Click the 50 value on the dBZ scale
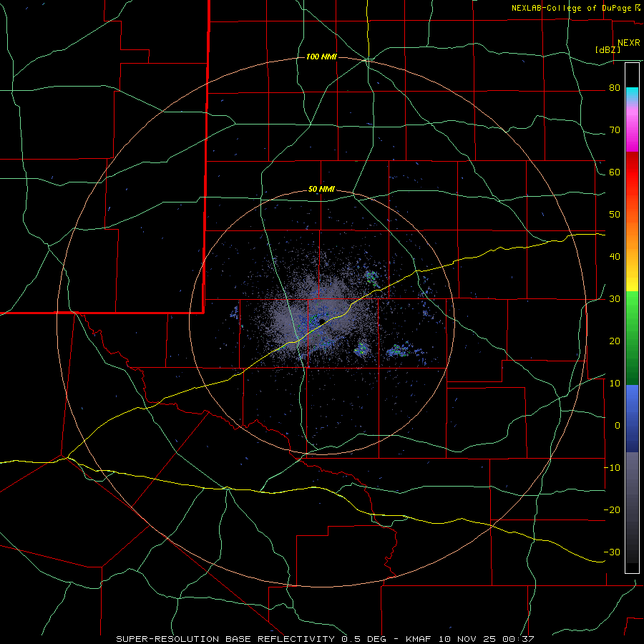 615,215
